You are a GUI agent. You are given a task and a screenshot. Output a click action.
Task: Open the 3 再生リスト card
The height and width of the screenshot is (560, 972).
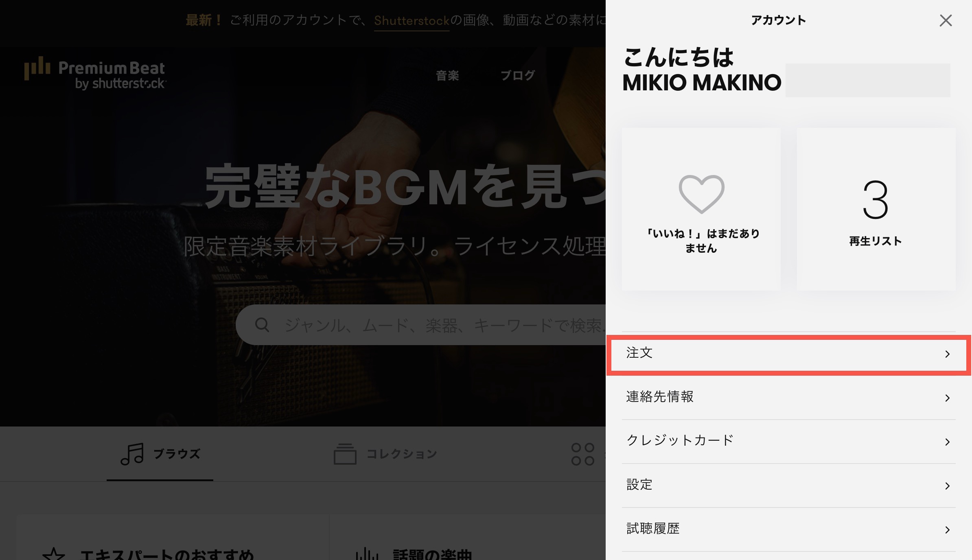click(x=876, y=209)
